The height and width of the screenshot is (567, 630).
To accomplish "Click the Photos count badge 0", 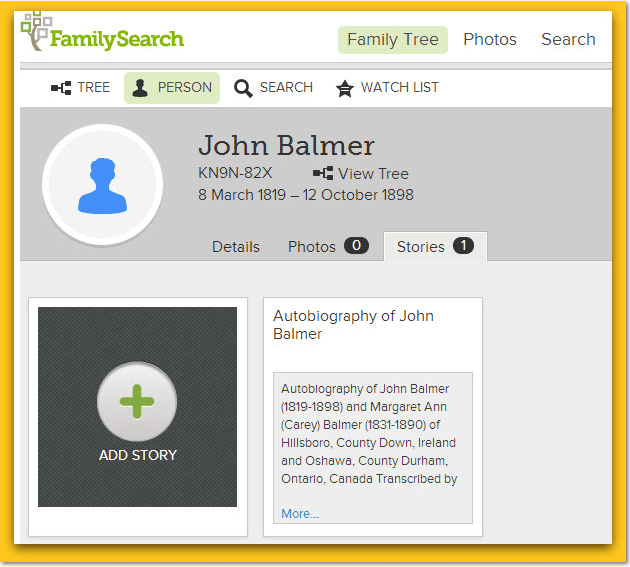I will point(356,246).
